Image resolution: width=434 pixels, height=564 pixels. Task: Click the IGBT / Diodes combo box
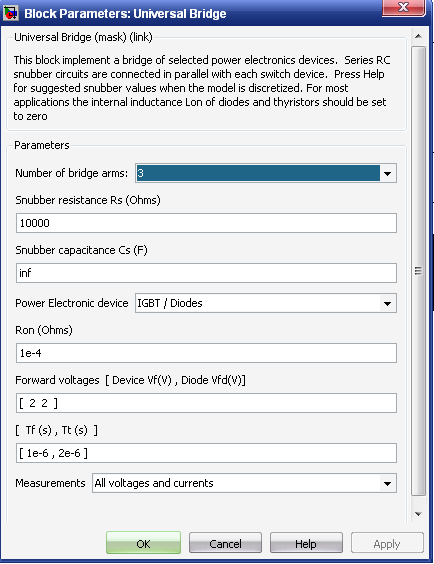coord(266,303)
